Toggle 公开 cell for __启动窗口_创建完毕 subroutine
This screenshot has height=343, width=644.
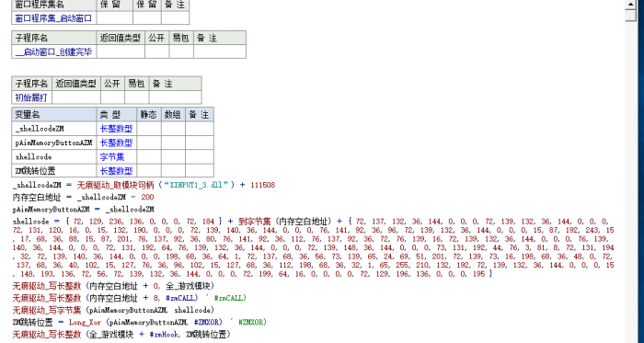pos(156,51)
